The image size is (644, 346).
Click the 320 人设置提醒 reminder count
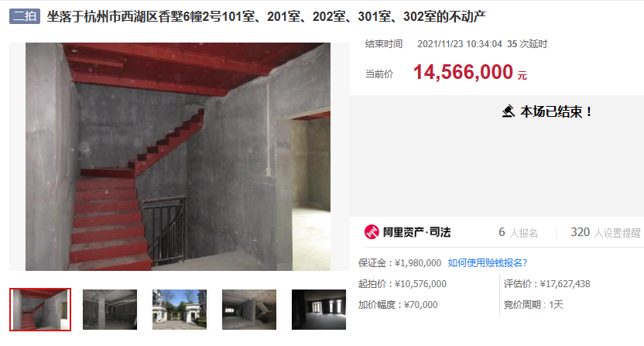tap(605, 232)
